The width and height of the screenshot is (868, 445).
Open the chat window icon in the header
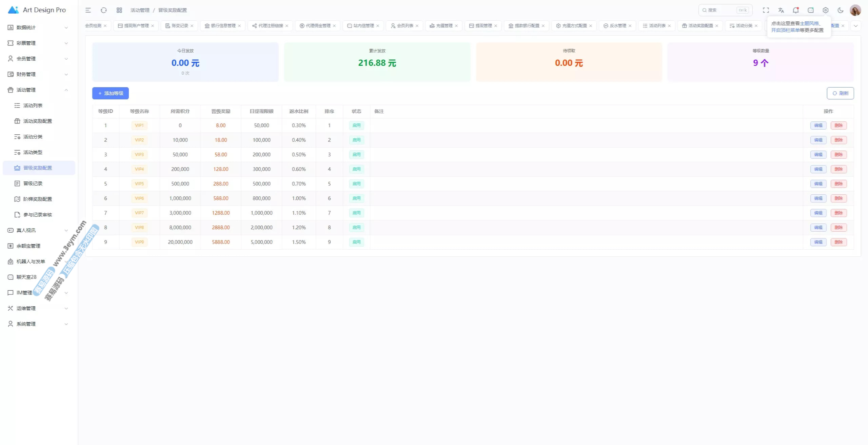point(811,10)
